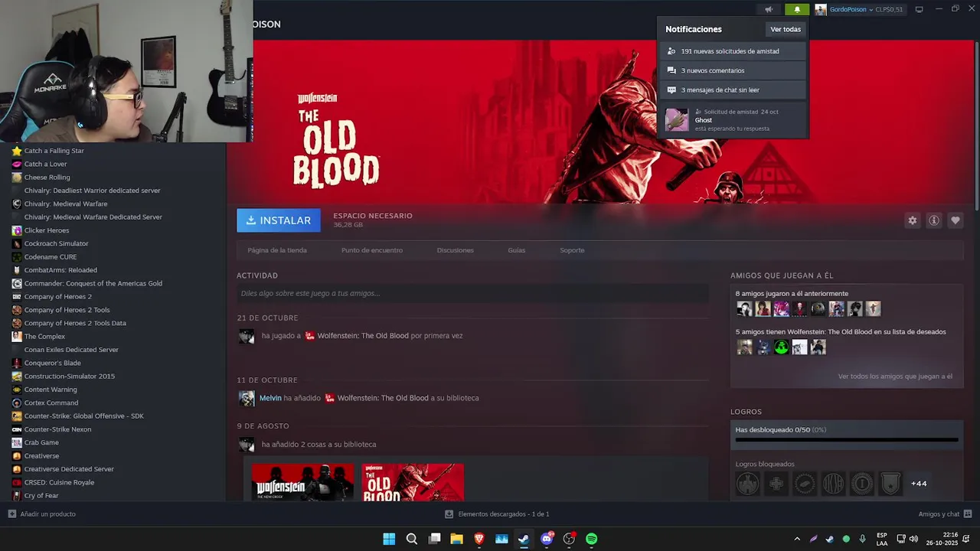
Task: Click the microphone icon in system tray
Action: tap(863, 539)
